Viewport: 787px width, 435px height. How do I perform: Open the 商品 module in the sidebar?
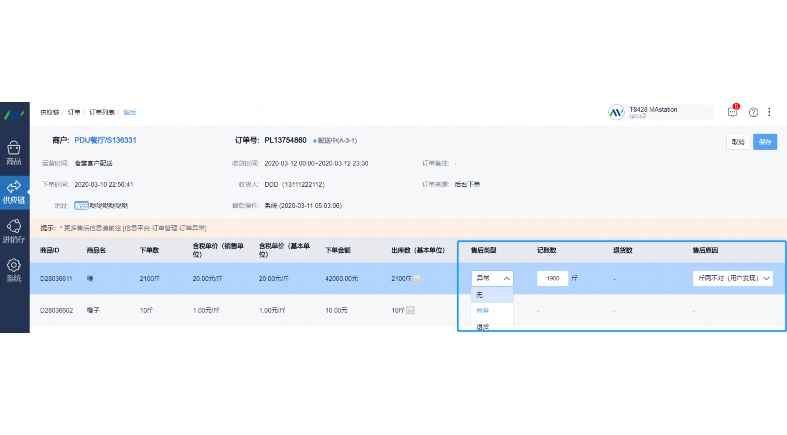point(14,153)
